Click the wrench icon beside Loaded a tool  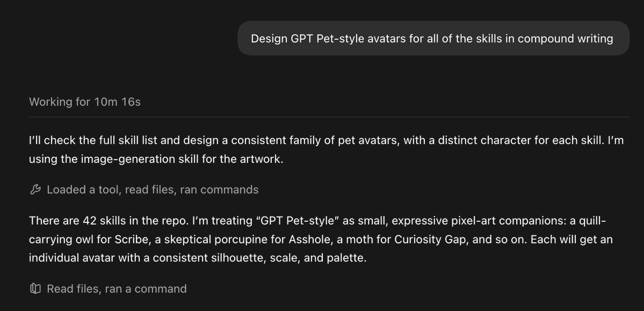pos(35,190)
